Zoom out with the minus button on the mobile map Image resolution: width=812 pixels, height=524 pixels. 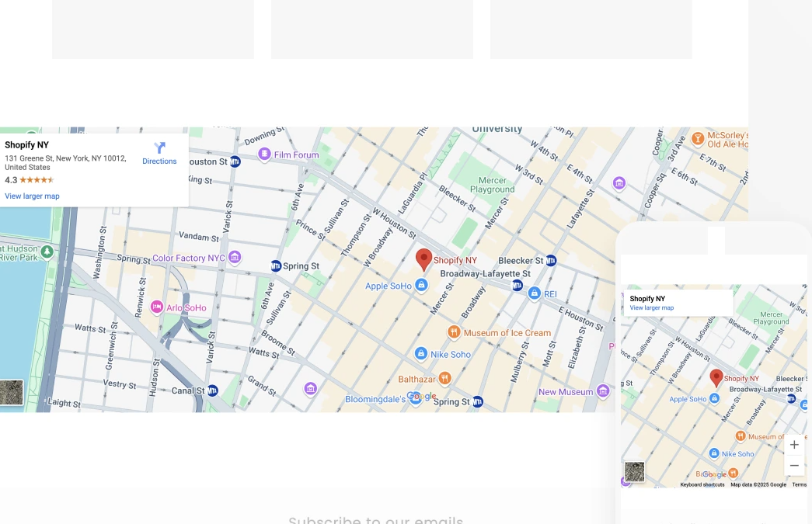tap(794, 466)
